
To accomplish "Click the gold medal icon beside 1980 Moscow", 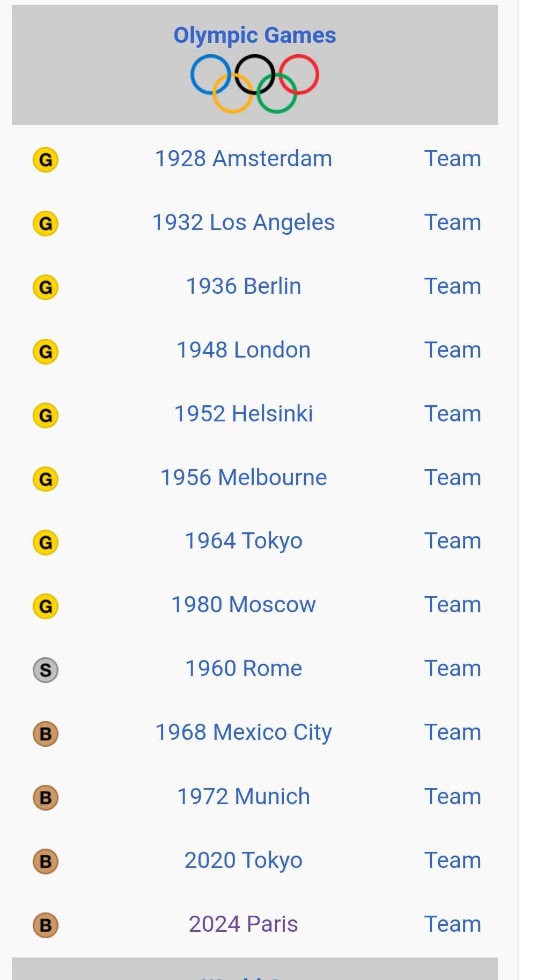I will tap(46, 606).
